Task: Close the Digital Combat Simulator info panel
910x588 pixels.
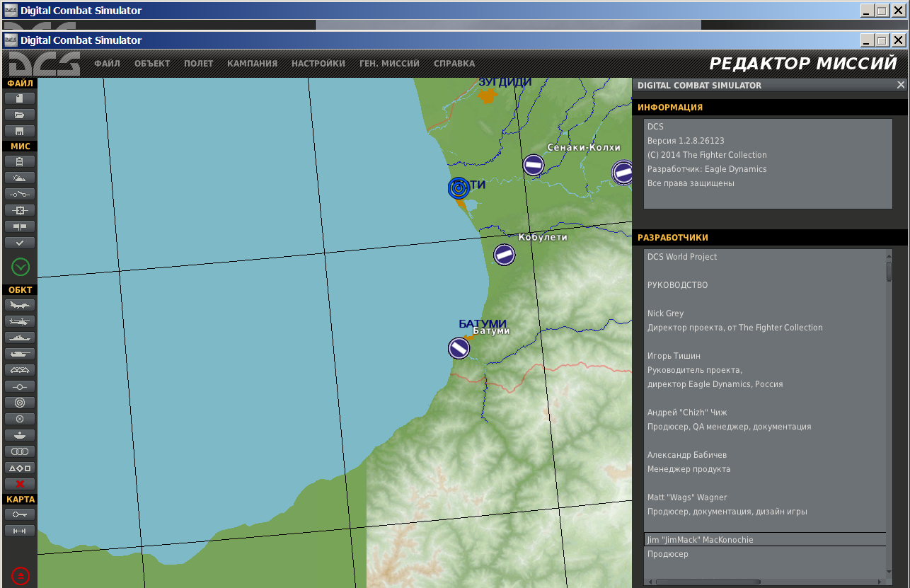Action: coord(901,85)
